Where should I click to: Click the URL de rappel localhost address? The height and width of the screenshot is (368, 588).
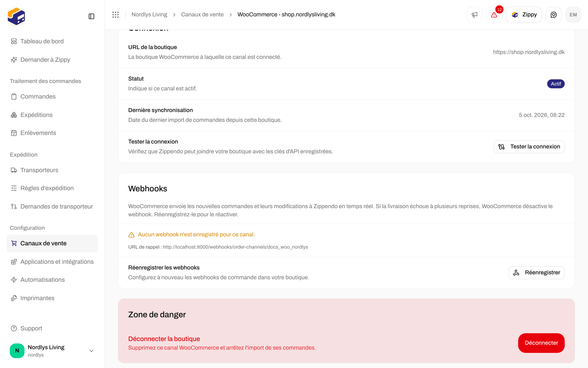coord(235,247)
